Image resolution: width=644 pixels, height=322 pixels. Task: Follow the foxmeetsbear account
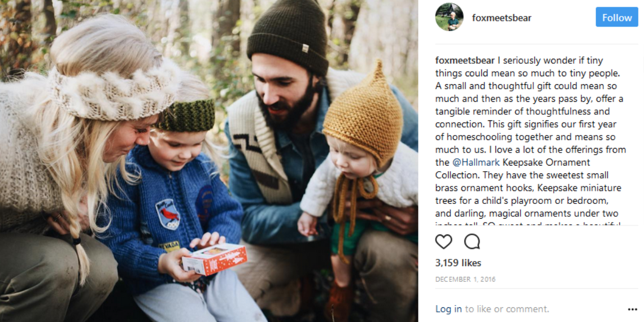click(617, 18)
